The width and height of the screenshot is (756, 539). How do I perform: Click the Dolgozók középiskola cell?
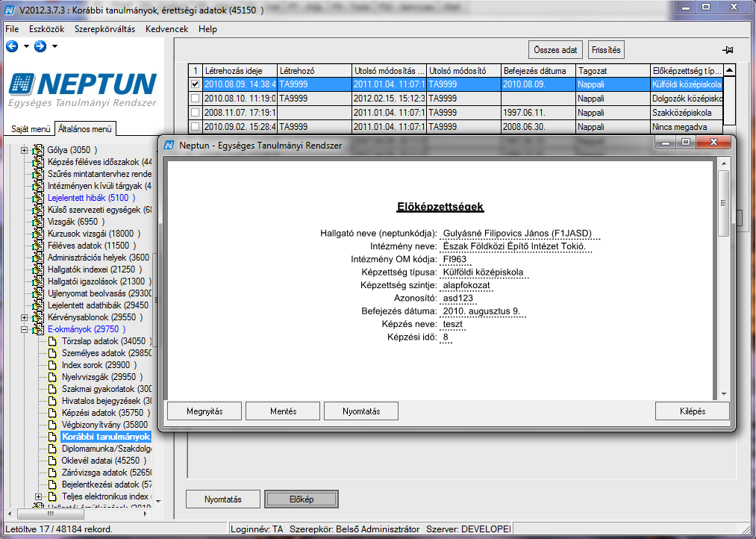687,99
